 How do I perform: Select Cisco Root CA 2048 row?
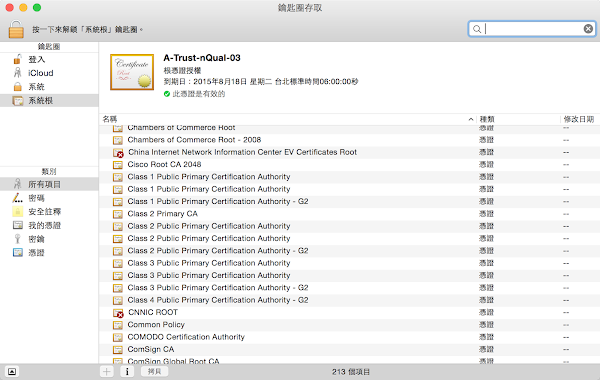click(349, 165)
